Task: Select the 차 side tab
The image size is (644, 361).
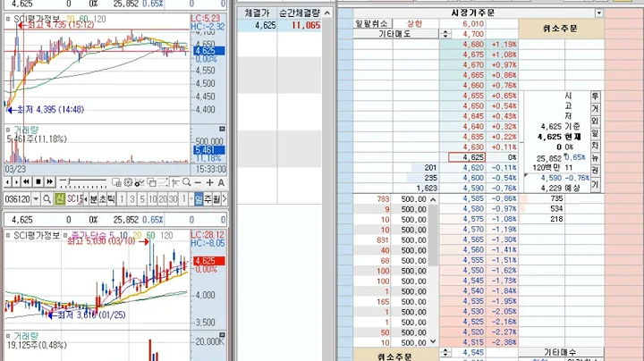Action: pyautogui.click(x=595, y=146)
